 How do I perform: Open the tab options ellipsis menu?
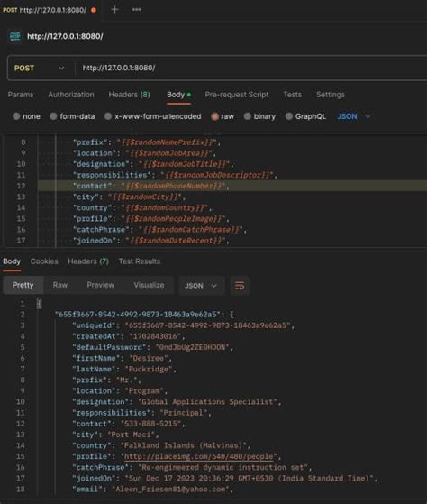(136, 10)
